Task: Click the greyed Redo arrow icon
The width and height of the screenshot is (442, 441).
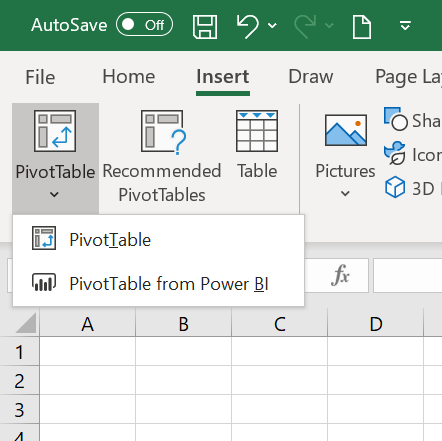Action: click(305, 26)
